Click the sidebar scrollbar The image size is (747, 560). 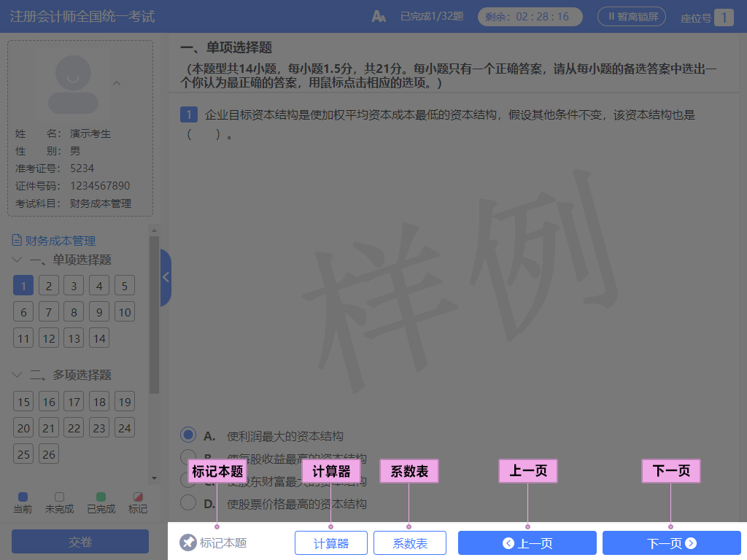154,292
